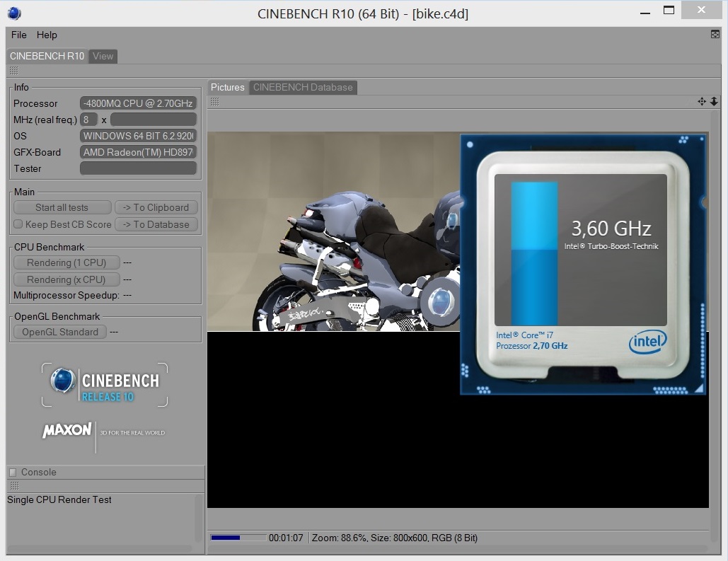This screenshot has width=728, height=561.
Task: Click the render progress bar
Action: [238, 538]
